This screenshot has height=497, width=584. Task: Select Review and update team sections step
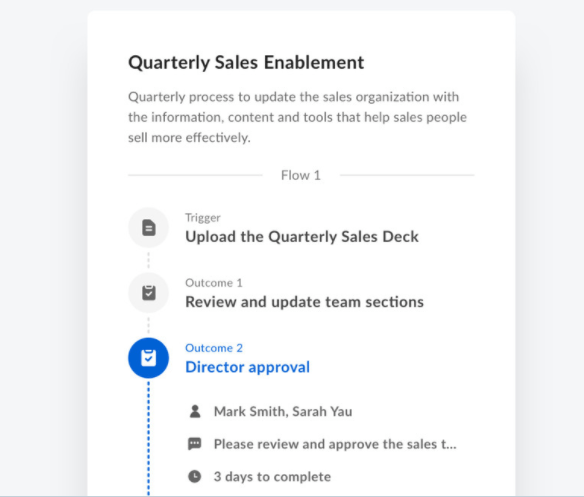[305, 302]
